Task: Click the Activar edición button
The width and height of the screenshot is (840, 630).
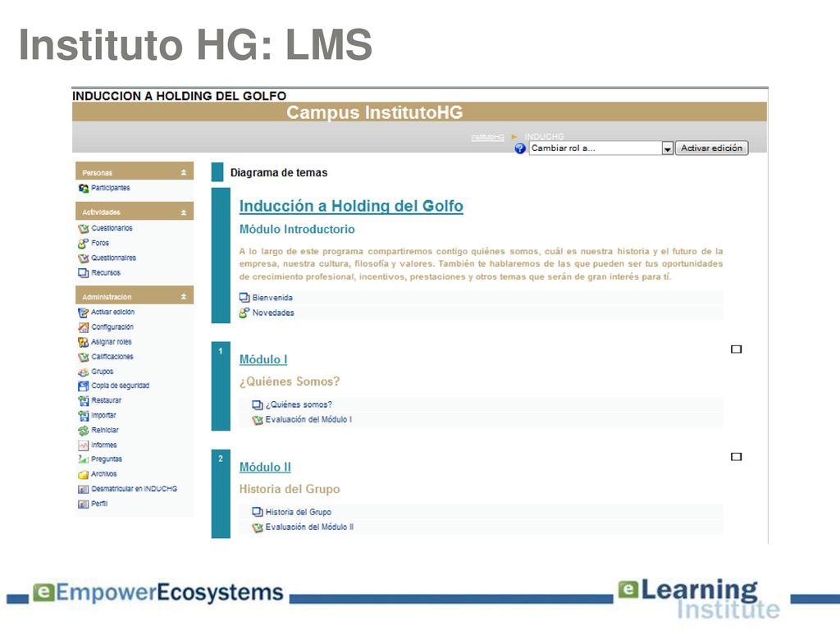Action: pyautogui.click(x=711, y=148)
